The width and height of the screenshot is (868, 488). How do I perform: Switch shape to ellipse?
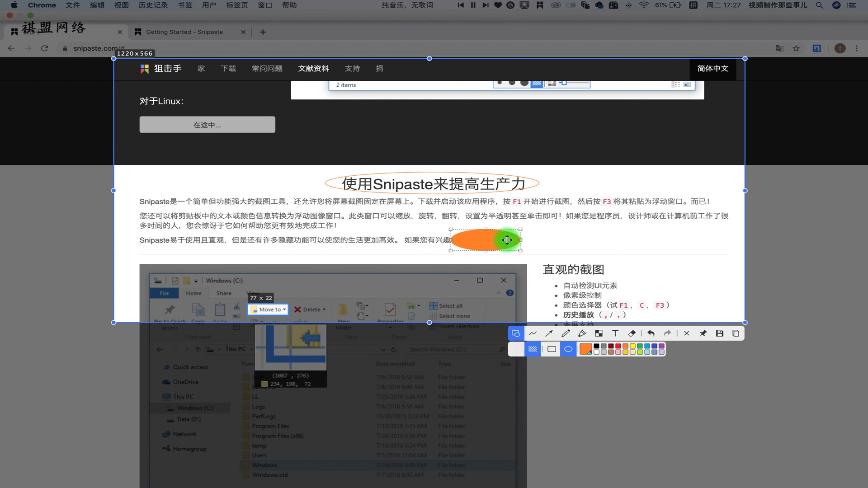coord(568,349)
